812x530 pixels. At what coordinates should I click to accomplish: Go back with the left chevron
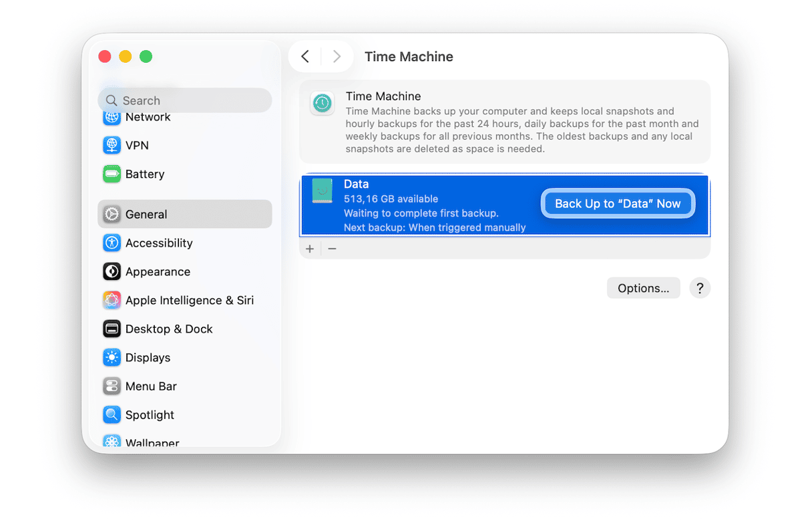coord(305,57)
